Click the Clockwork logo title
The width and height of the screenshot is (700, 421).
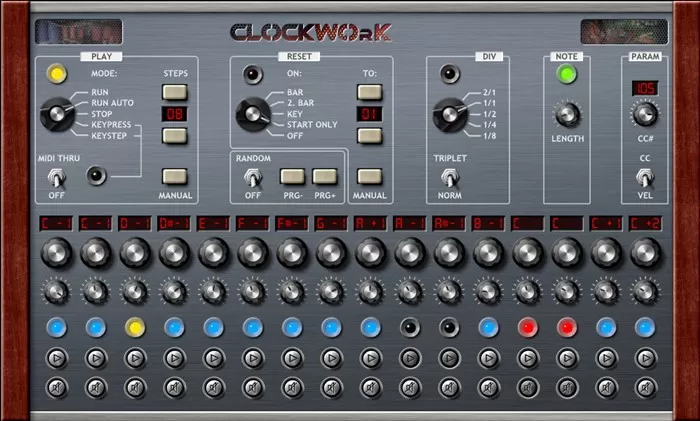(311, 33)
